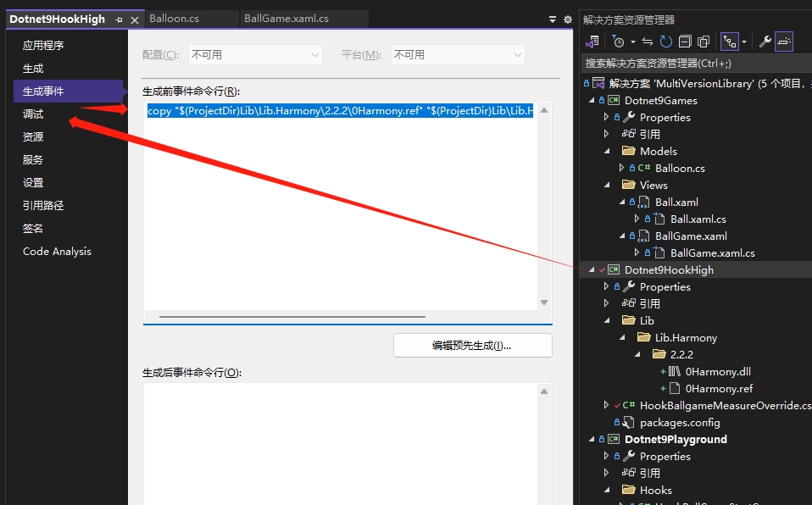812x505 pixels.
Task: Collapse the Lib.Harmony folder
Action: pos(622,338)
